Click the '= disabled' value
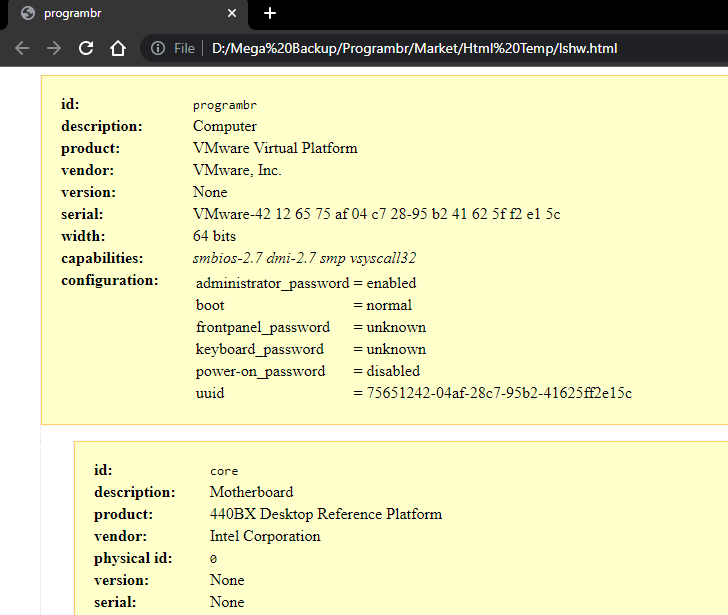This screenshot has width=728, height=615. [x=387, y=371]
